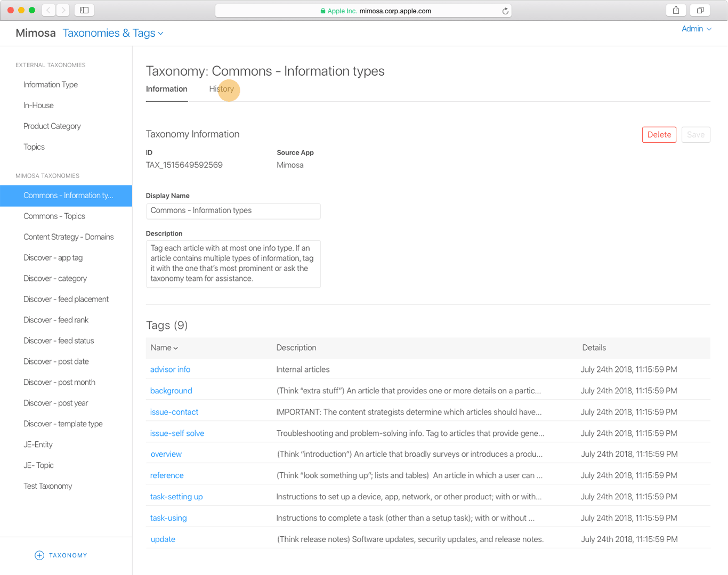
Task: Switch to the History tab
Action: pos(221,89)
